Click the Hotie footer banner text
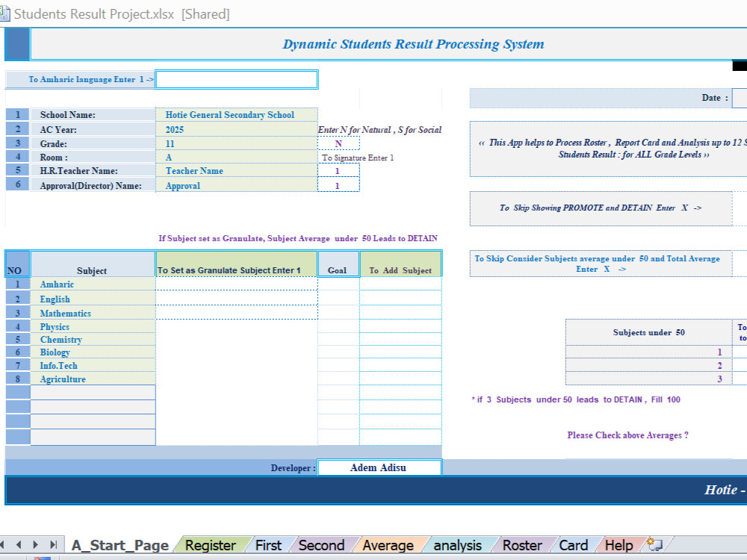Viewport: 747px width, 560px height. 725,490
